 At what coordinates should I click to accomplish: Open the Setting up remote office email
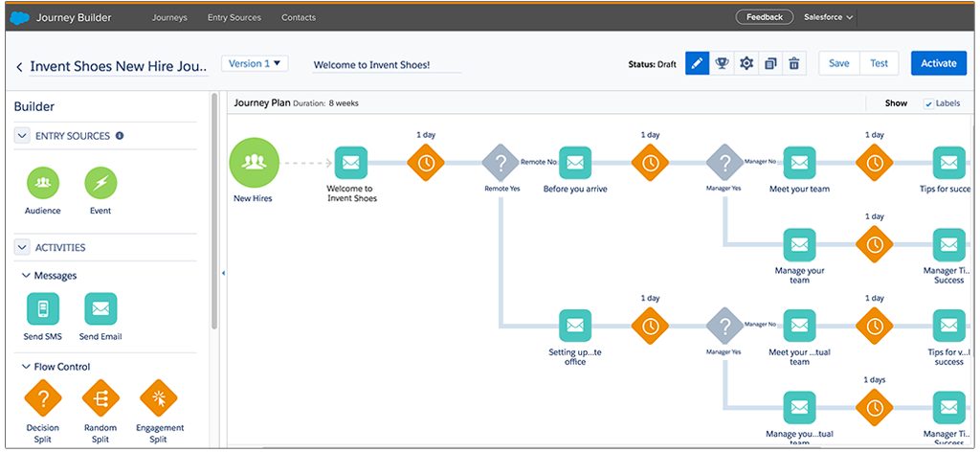[x=575, y=327]
